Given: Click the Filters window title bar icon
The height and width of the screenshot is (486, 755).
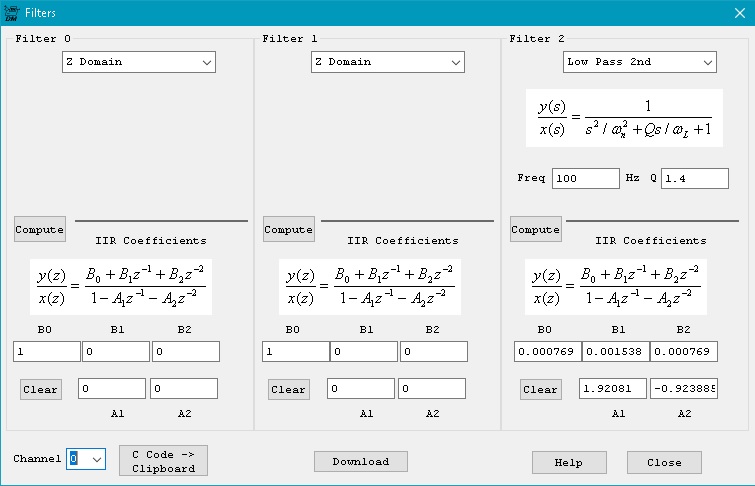Looking at the screenshot, I should click(x=13, y=13).
